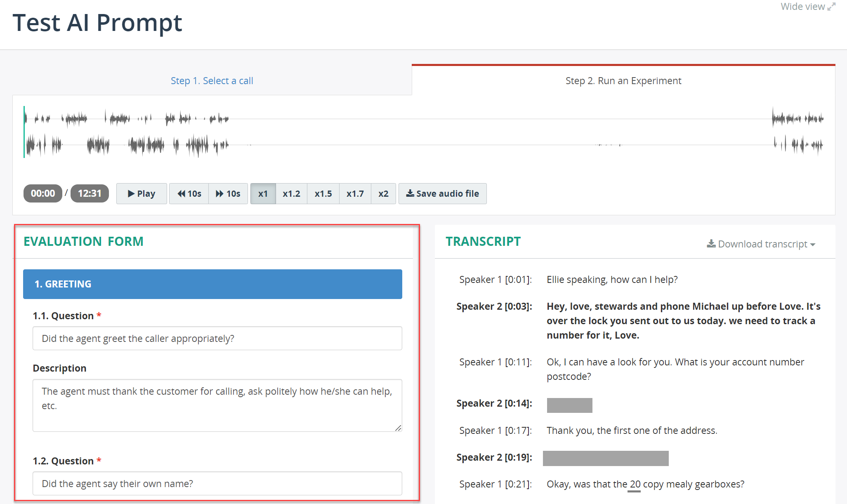Seek within the upper waveform track
Viewport: 847px width, 504px height.
click(424, 119)
